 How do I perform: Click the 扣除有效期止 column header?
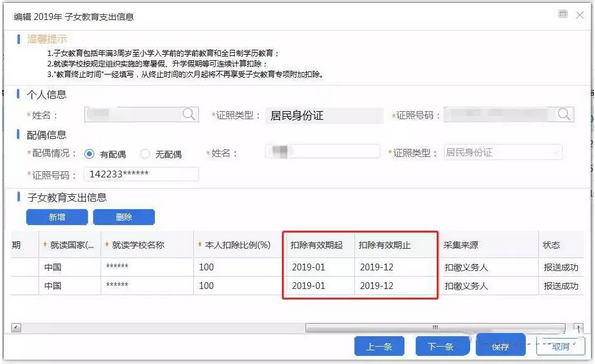[396, 245]
